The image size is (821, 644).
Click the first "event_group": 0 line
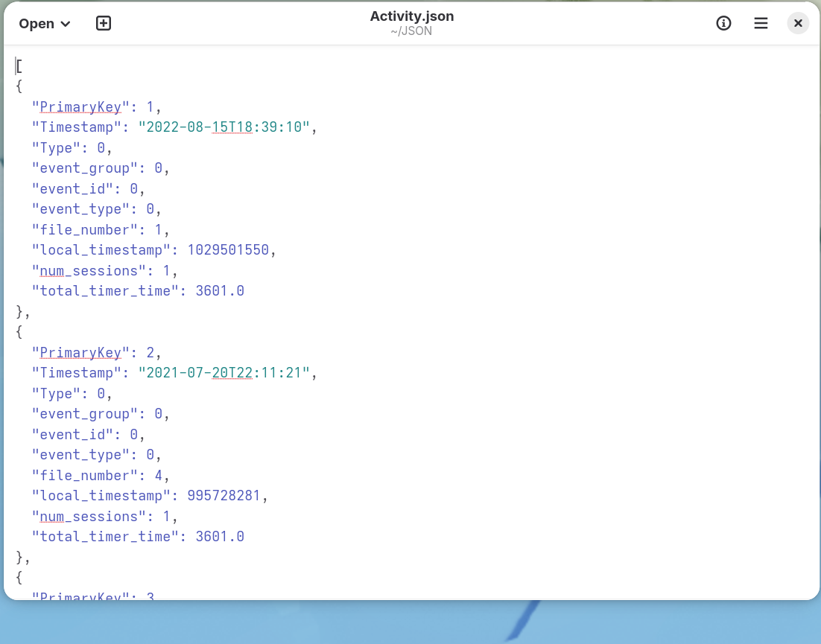(x=101, y=168)
